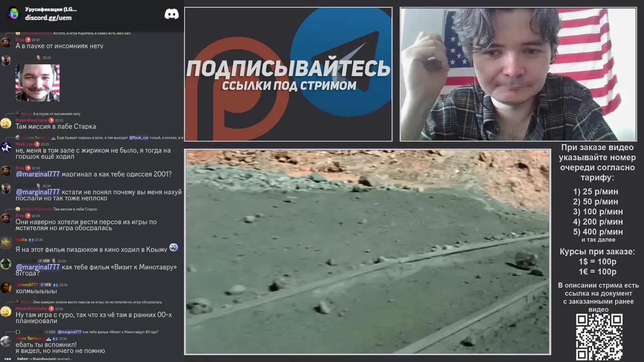Select the tariff line '2) 50 р/мин'
The height and width of the screenshot is (362, 644).
click(x=596, y=202)
